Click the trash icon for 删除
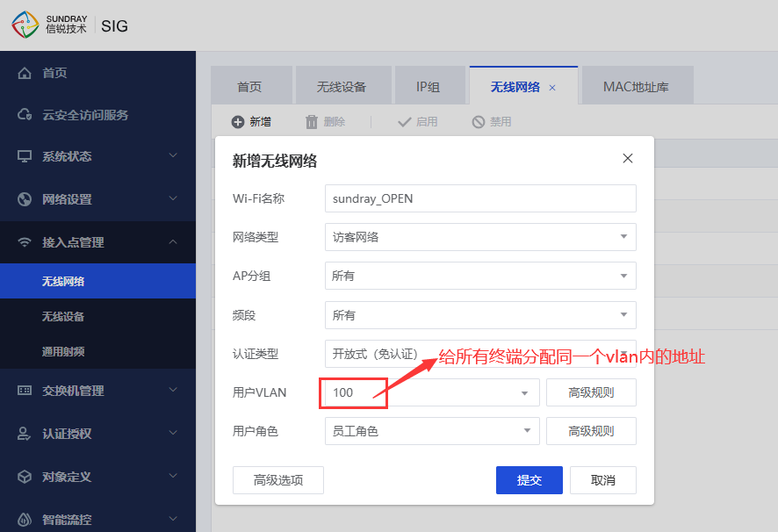 [312, 121]
